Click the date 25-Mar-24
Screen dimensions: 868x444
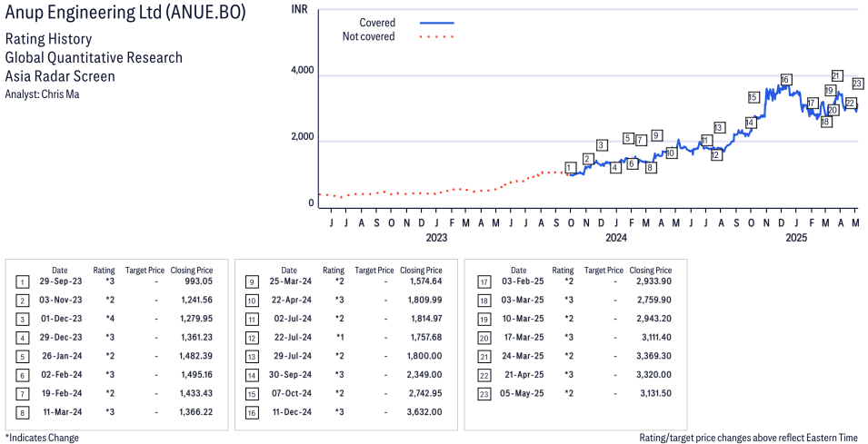tap(289, 281)
